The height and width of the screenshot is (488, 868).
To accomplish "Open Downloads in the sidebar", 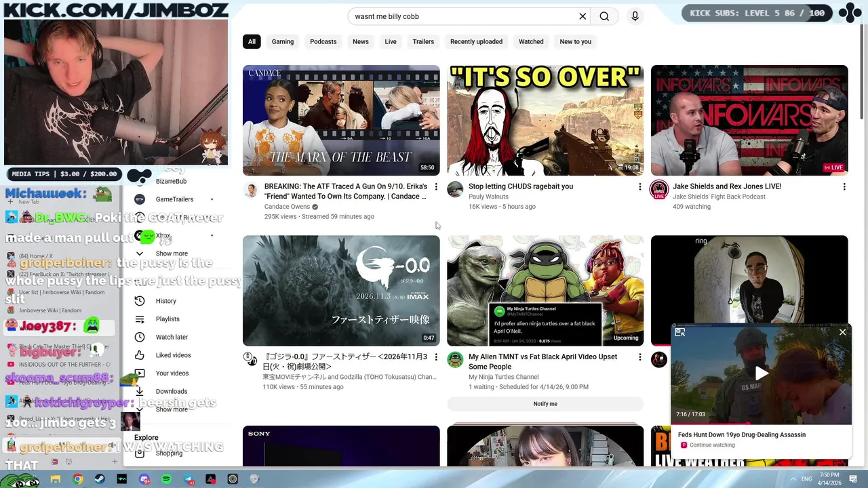I will [171, 391].
